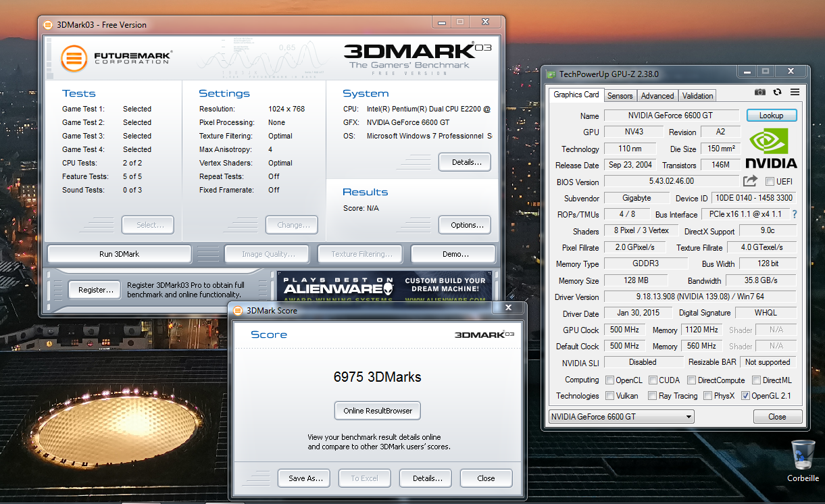Toggle the PhysX checkbox
Image resolution: width=825 pixels, height=504 pixels.
tap(707, 396)
